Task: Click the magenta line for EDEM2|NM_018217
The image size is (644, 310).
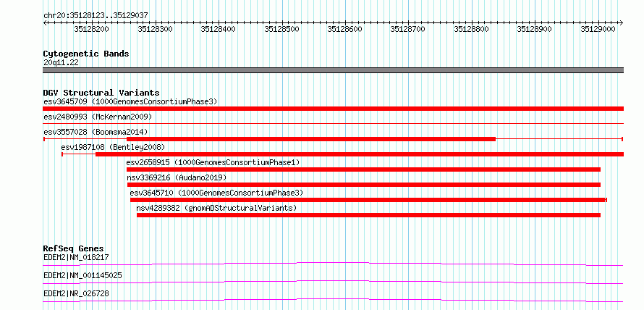Action: coord(333,264)
